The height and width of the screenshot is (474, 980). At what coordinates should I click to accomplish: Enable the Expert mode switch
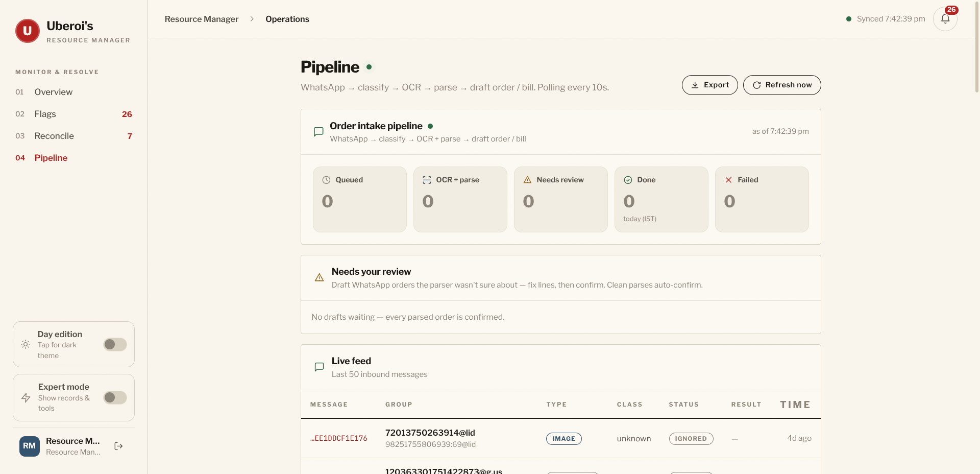(115, 397)
